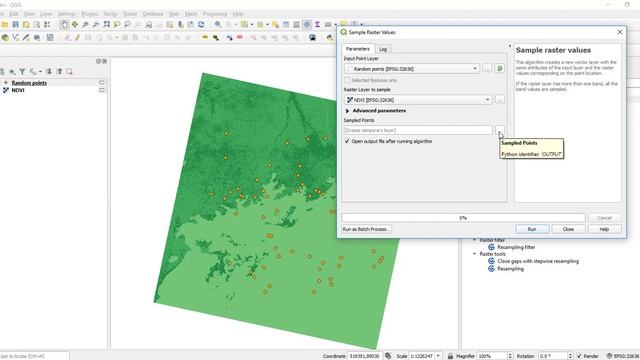
Task: Click Run as Batch Process button
Action: (366, 229)
